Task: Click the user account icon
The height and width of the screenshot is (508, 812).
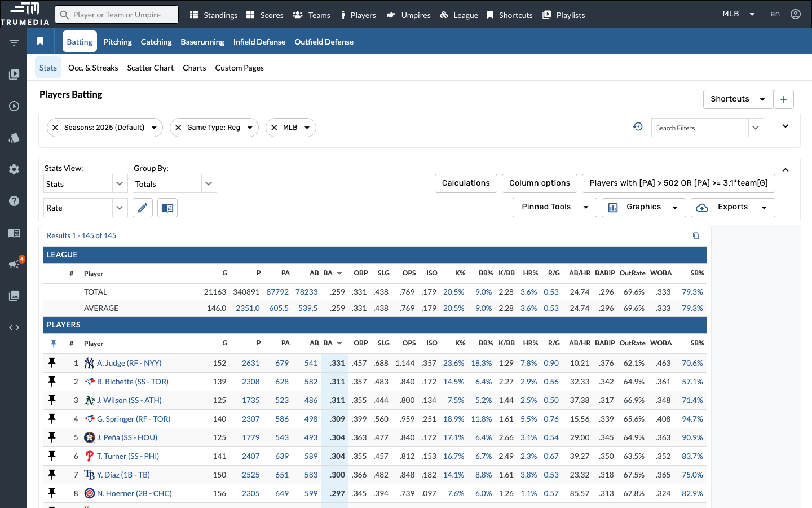Action: coord(796,14)
